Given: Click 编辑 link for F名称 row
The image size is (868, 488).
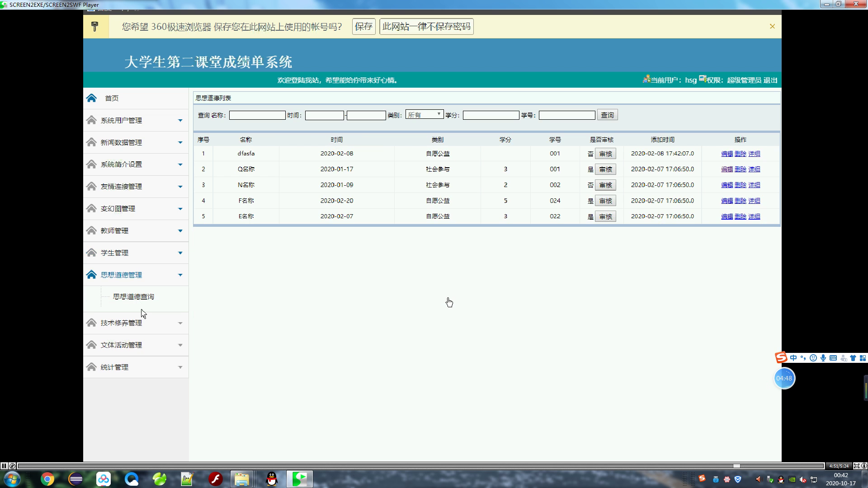Looking at the screenshot, I should click(x=727, y=201).
